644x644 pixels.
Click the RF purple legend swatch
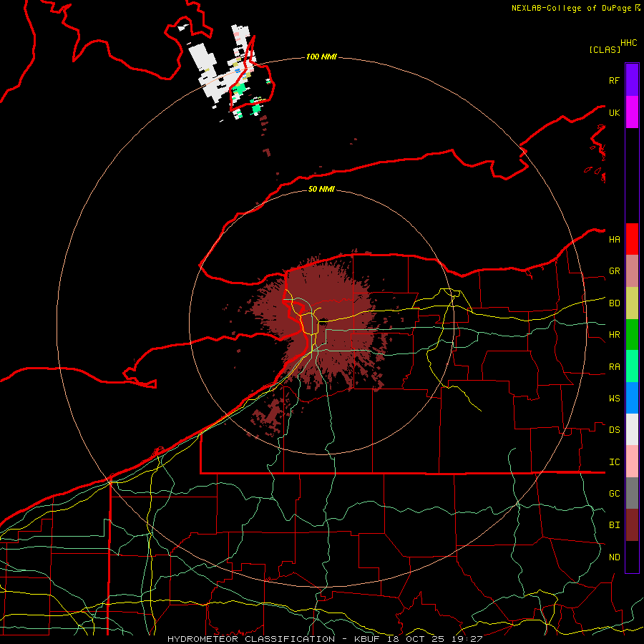[632, 80]
